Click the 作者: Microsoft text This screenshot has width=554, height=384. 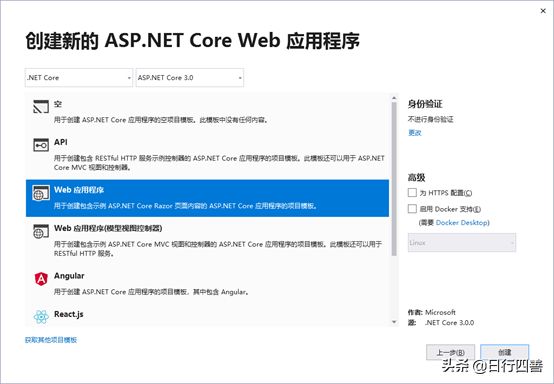pyautogui.click(x=432, y=312)
